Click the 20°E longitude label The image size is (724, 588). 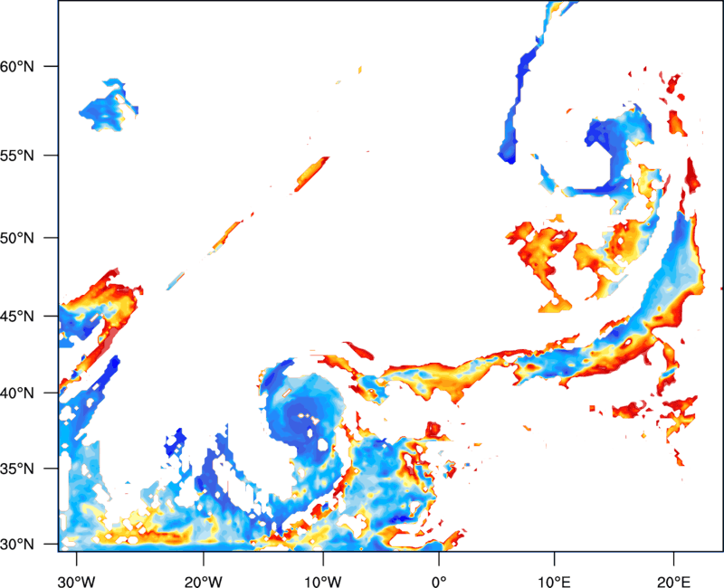673,582
